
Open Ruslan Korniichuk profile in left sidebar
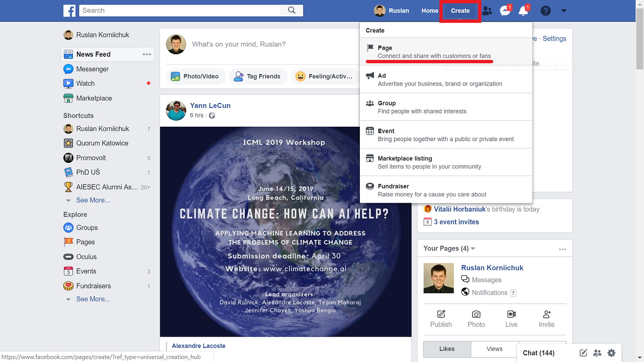(x=97, y=35)
